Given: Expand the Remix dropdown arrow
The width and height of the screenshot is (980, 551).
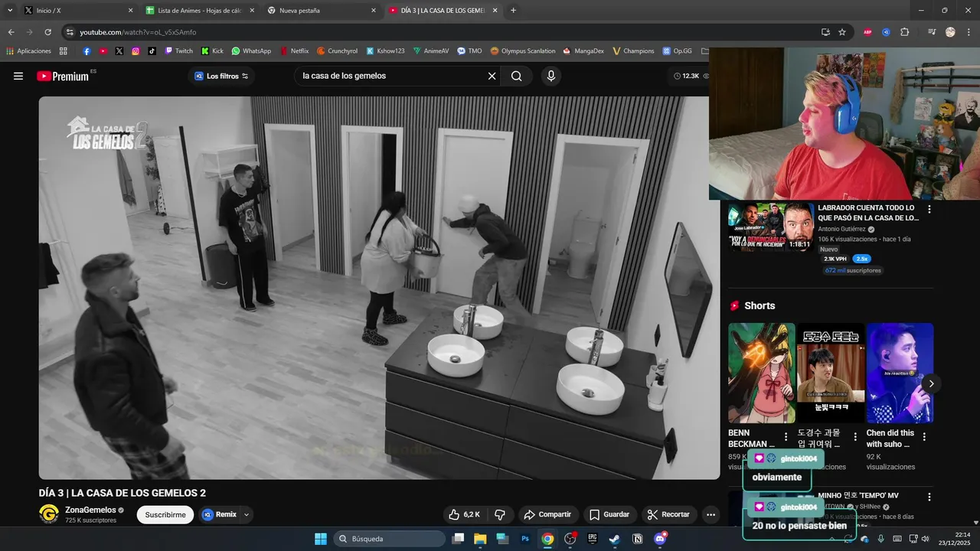Looking at the screenshot, I should tap(247, 515).
